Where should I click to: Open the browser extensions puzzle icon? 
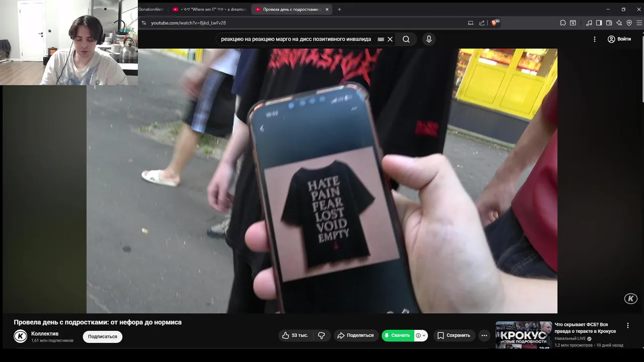pos(563,23)
